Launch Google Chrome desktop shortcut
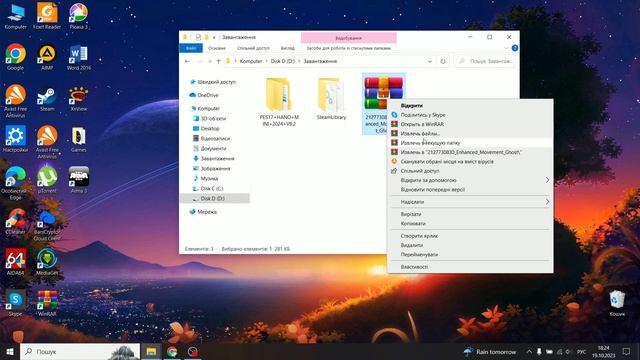 pos(16,57)
